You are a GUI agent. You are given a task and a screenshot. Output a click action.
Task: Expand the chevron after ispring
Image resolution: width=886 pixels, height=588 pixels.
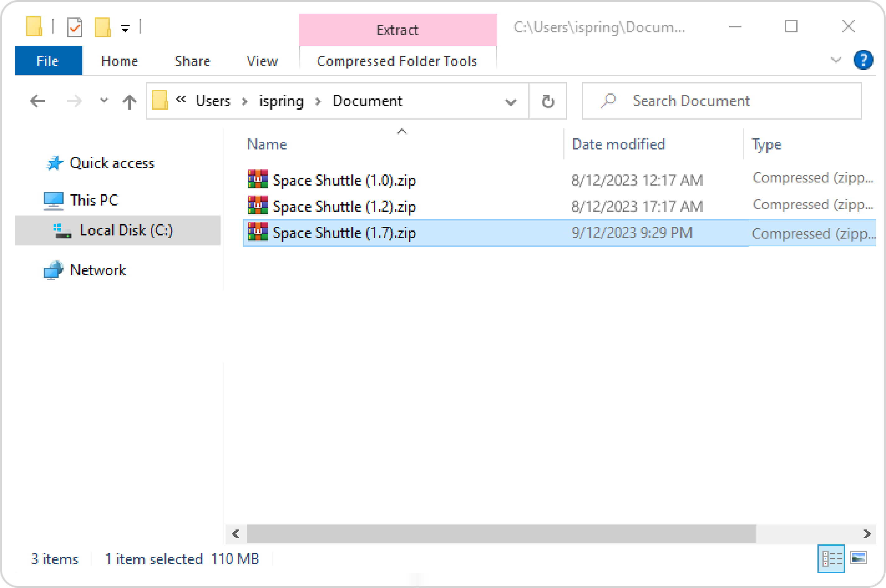pos(318,101)
